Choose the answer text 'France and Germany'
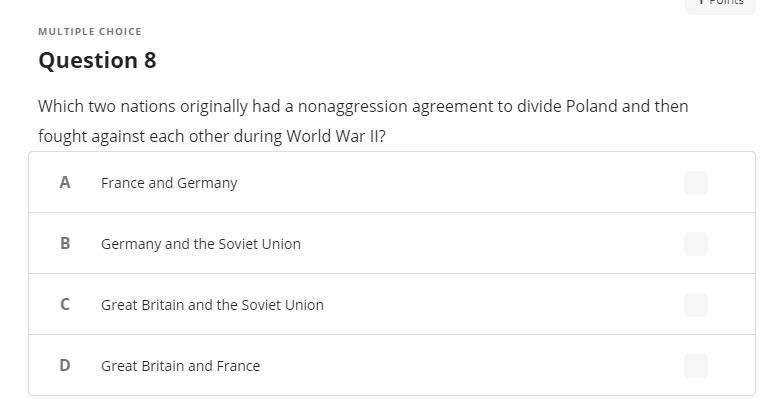The image size is (780, 412). coord(169,183)
